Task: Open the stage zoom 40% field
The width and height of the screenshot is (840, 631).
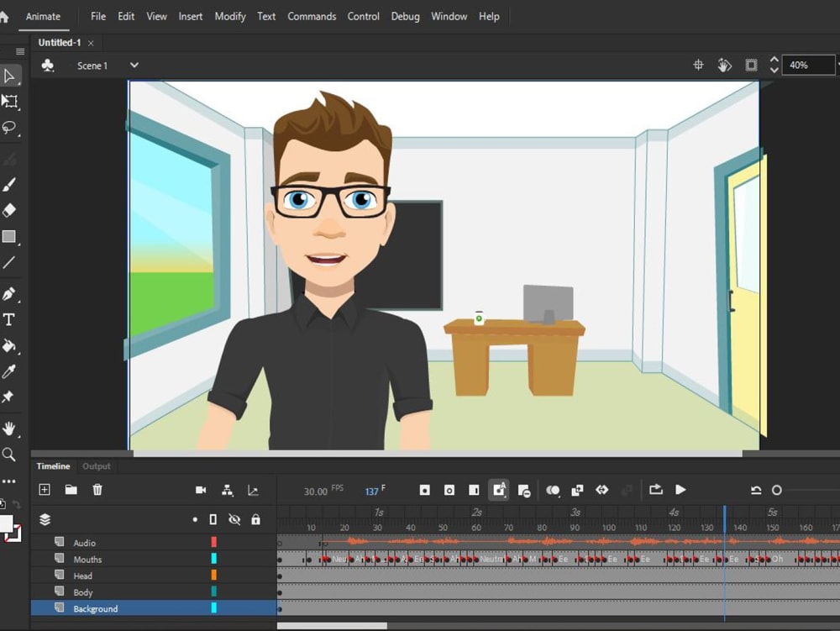Action: [807, 65]
